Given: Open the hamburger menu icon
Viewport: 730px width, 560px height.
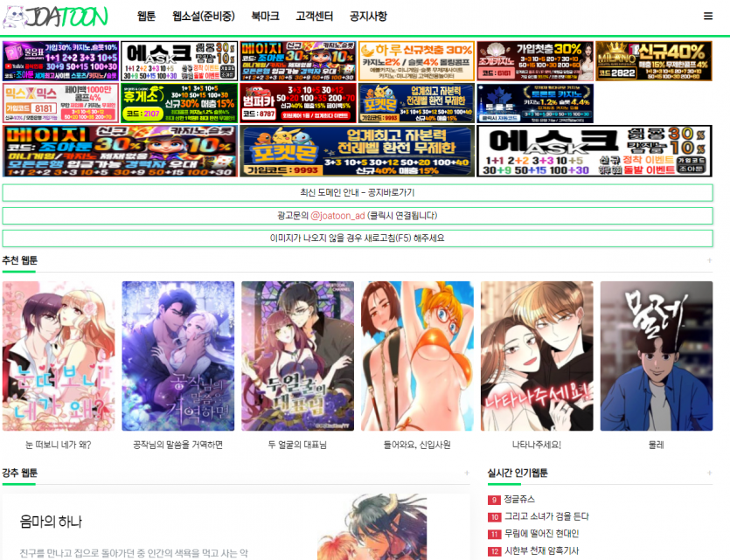Looking at the screenshot, I should tap(707, 17).
